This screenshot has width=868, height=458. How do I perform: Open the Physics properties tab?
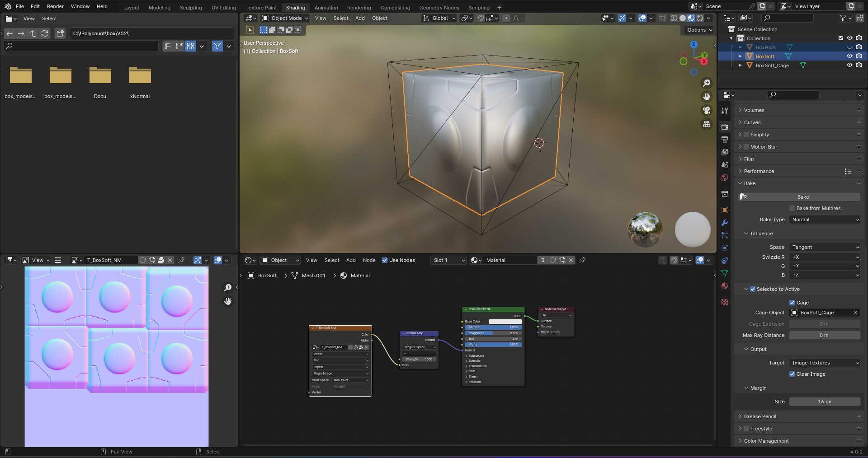(725, 248)
